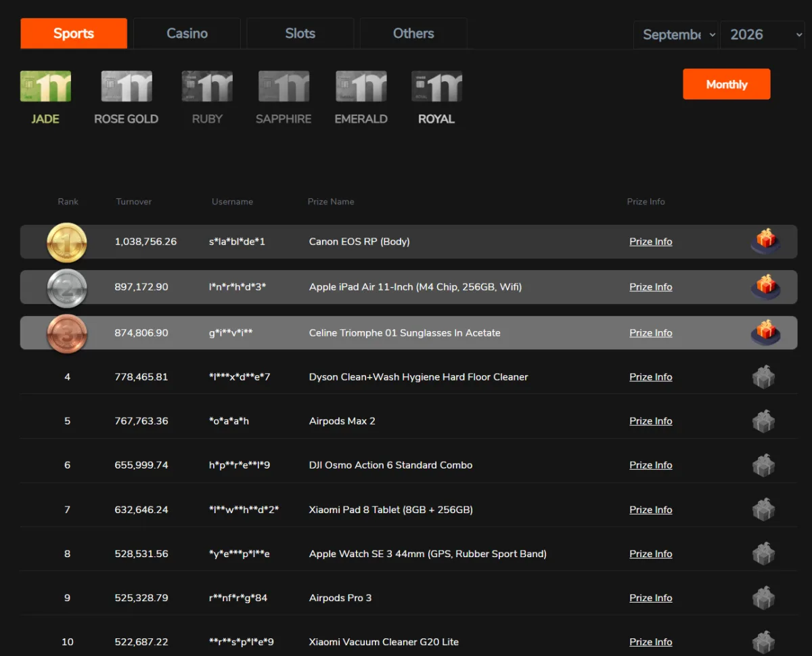Viewport: 812px width, 656px height.
Task: Click the Prize Name column header
Action: coord(331,202)
